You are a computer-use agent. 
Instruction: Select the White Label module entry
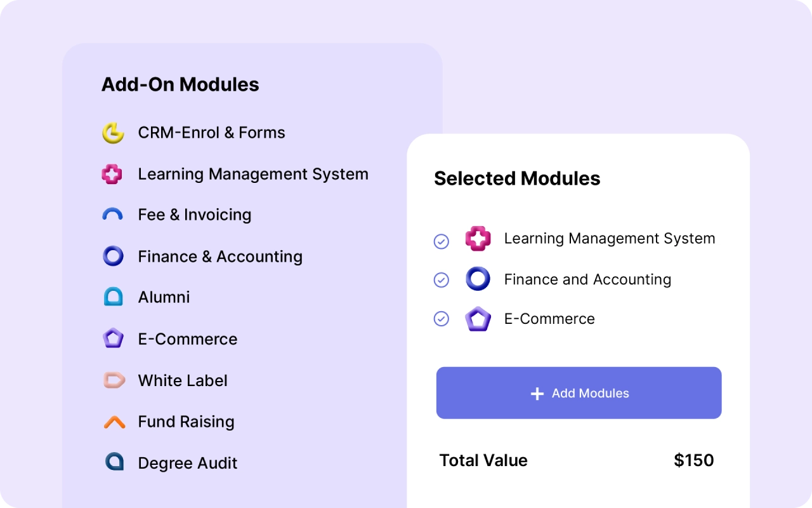[x=183, y=380]
